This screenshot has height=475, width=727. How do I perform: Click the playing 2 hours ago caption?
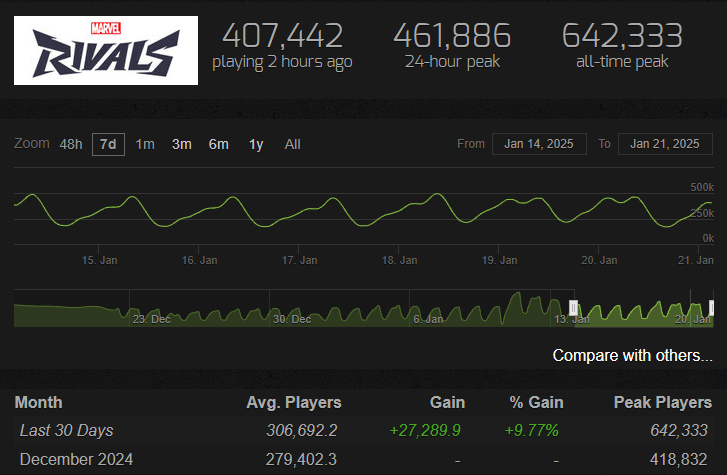click(x=282, y=62)
